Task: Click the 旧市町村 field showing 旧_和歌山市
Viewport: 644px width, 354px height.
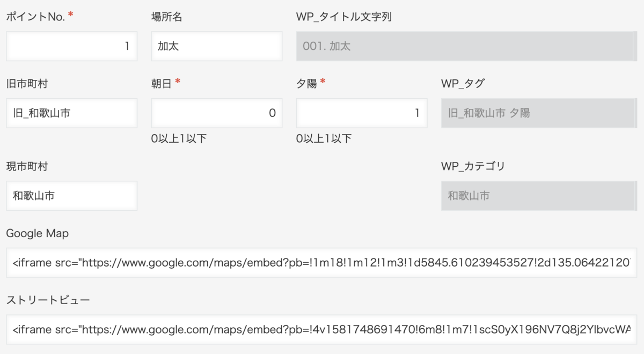Action: click(x=71, y=113)
